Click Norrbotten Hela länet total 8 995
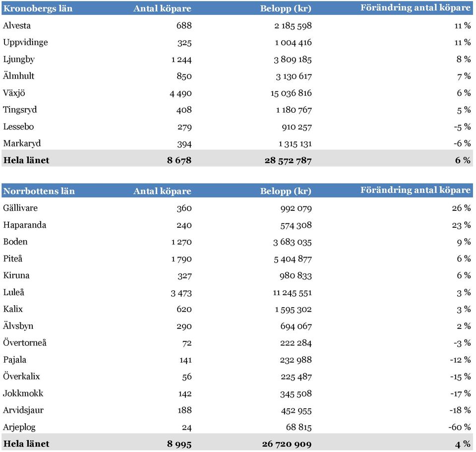The height and width of the screenshot is (452, 476). 179,444
